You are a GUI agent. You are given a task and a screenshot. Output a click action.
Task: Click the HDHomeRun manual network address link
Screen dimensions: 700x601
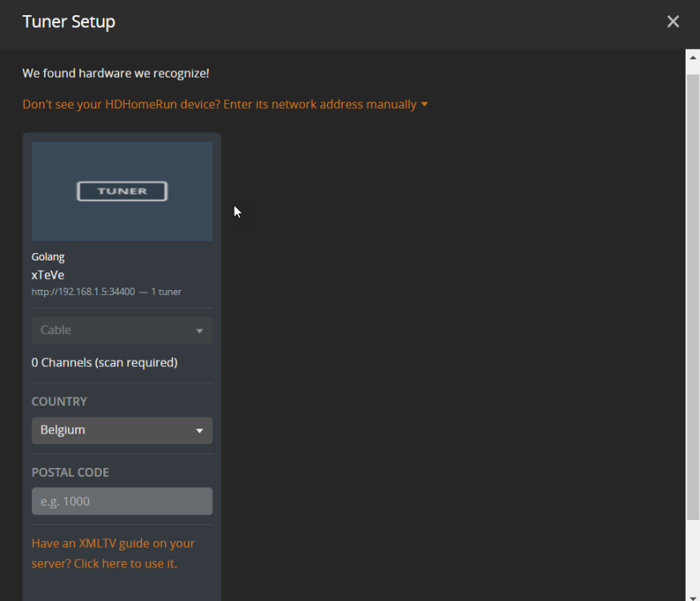(x=219, y=104)
